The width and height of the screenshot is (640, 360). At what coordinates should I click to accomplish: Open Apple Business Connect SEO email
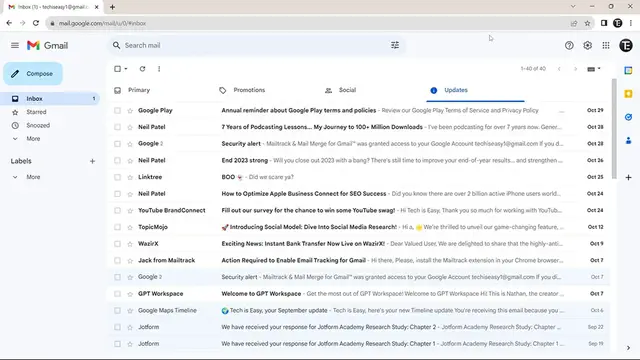click(x=359, y=194)
